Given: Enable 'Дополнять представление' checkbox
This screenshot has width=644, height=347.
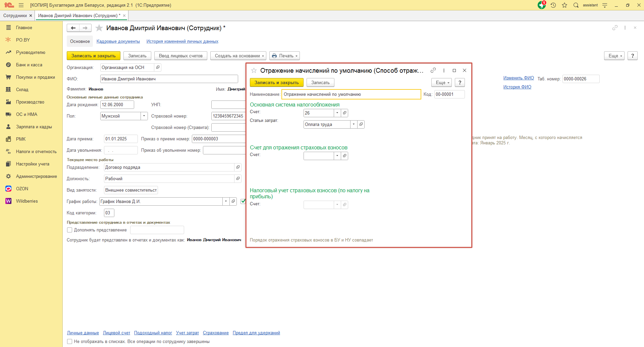Looking at the screenshot, I should [x=70, y=230].
